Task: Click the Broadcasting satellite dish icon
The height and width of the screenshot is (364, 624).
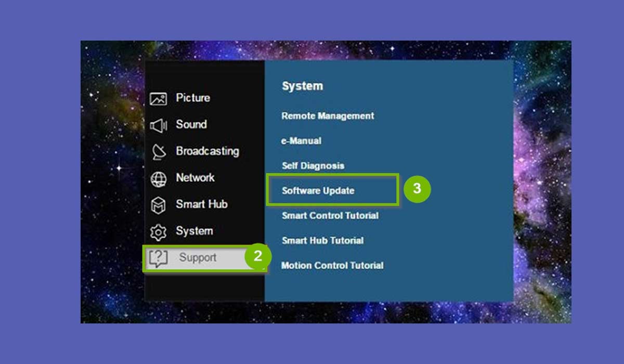Action: point(158,152)
